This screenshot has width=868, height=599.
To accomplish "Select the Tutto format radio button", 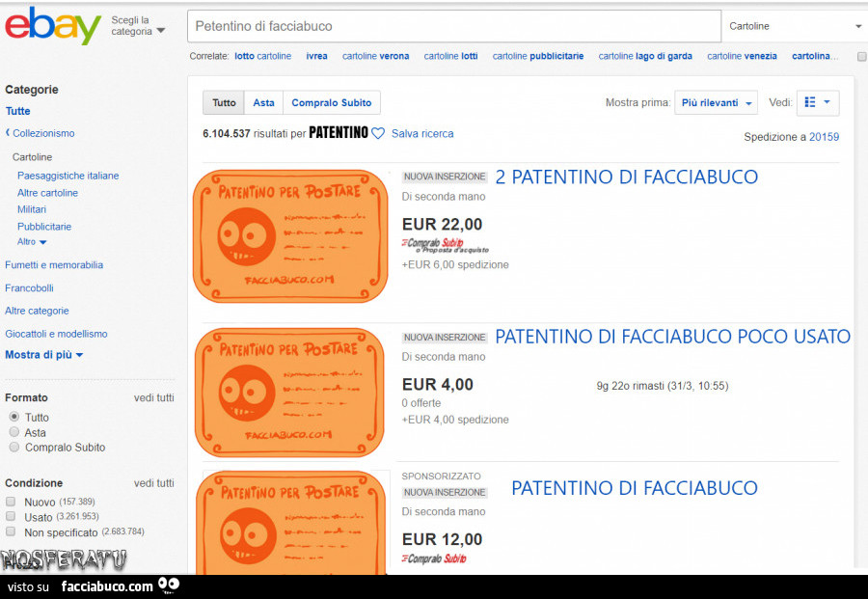I will pyautogui.click(x=14, y=417).
